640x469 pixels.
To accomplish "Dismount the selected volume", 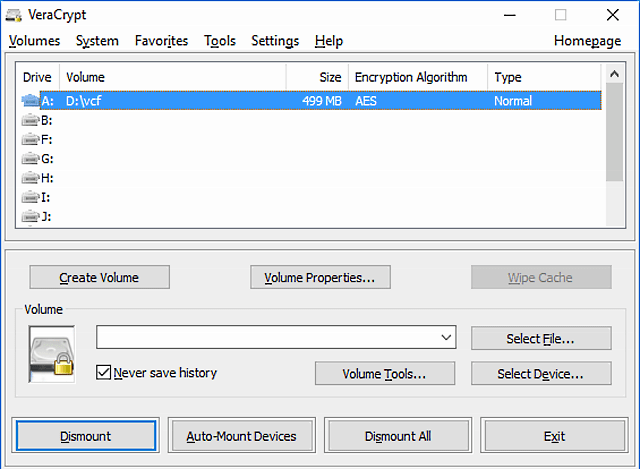I will (86, 436).
